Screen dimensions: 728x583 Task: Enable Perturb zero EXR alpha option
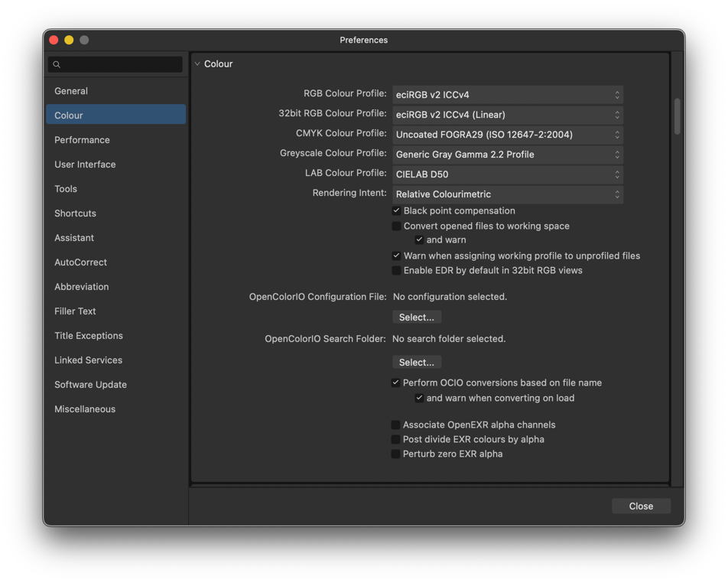point(395,454)
